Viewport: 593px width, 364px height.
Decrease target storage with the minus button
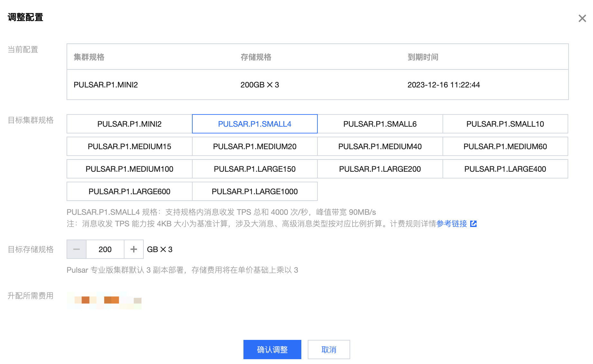click(x=77, y=249)
